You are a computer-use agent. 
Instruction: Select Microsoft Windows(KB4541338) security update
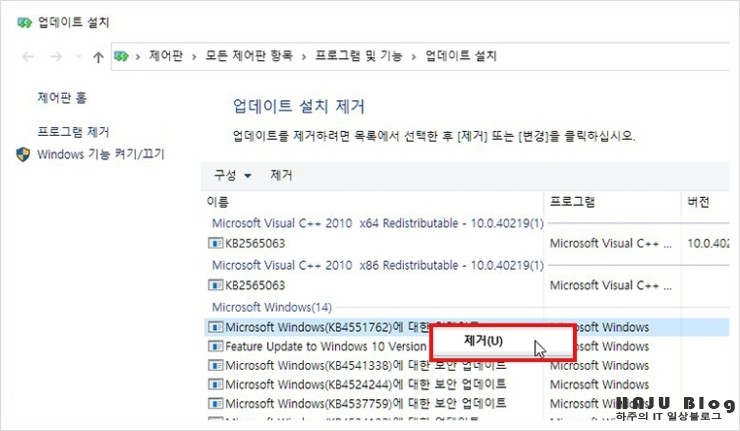[366, 365]
